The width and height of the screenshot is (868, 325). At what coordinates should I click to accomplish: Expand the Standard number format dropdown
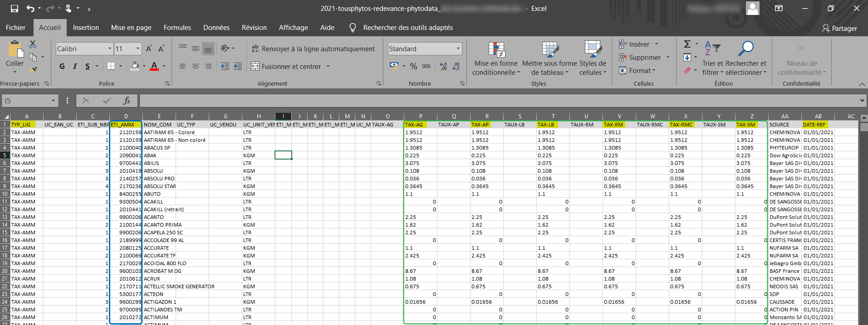coord(458,49)
